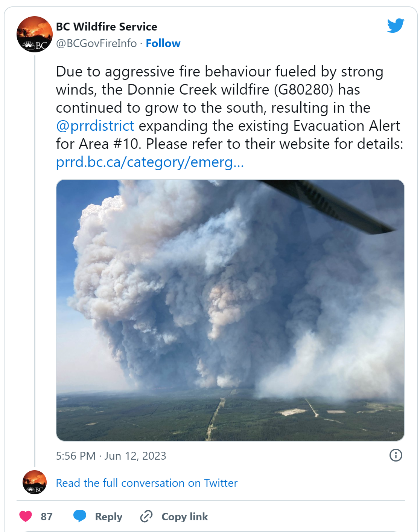This screenshot has width=420, height=532.
Task: Click the @BCGovFireInfo handle
Action: pyautogui.click(x=96, y=43)
